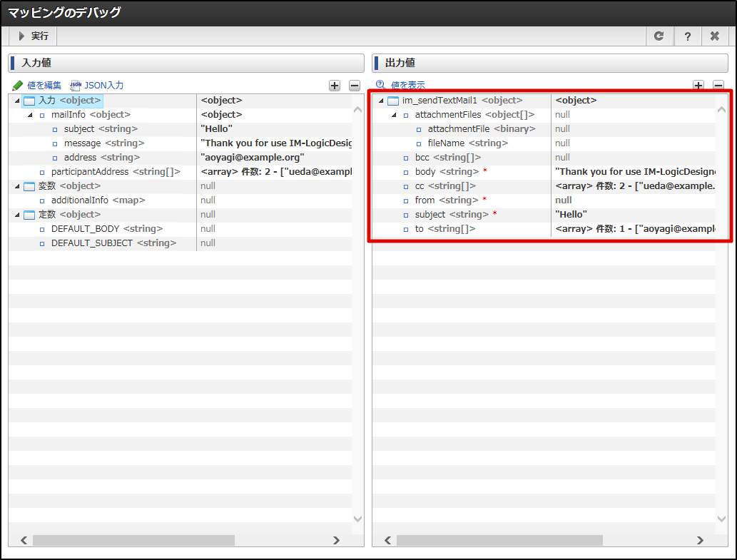Expand all nodes in the input tree
Viewport: 737px width, 560px height.
[x=335, y=86]
